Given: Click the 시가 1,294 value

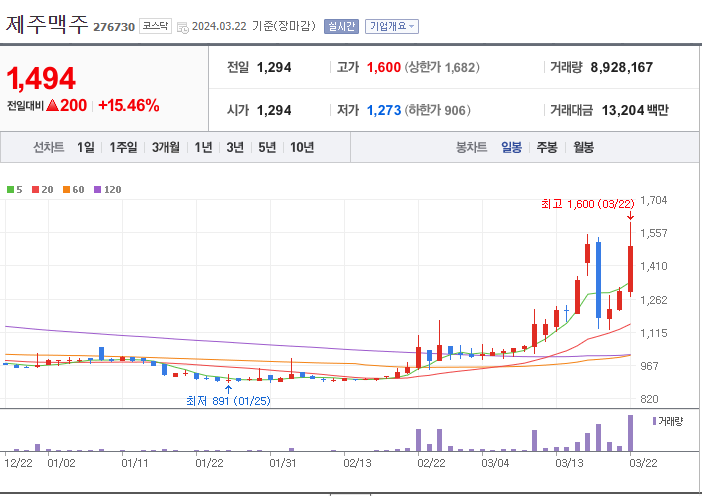Looking at the screenshot, I should coord(274,110).
